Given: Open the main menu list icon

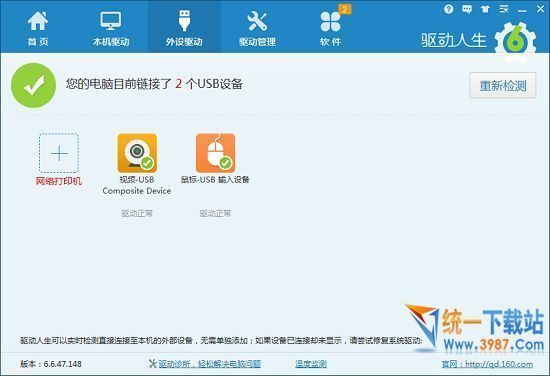Looking at the screenshot, I should 504,9.
